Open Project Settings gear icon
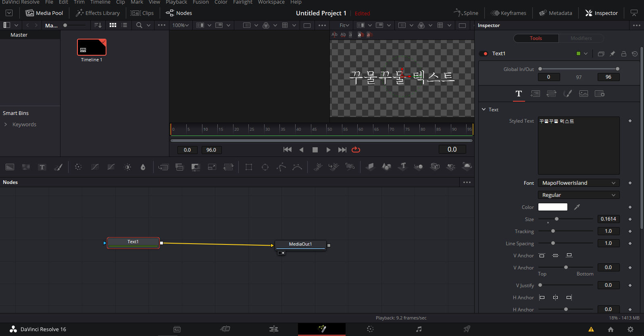The image size is (644, 336). pos(631,329)
